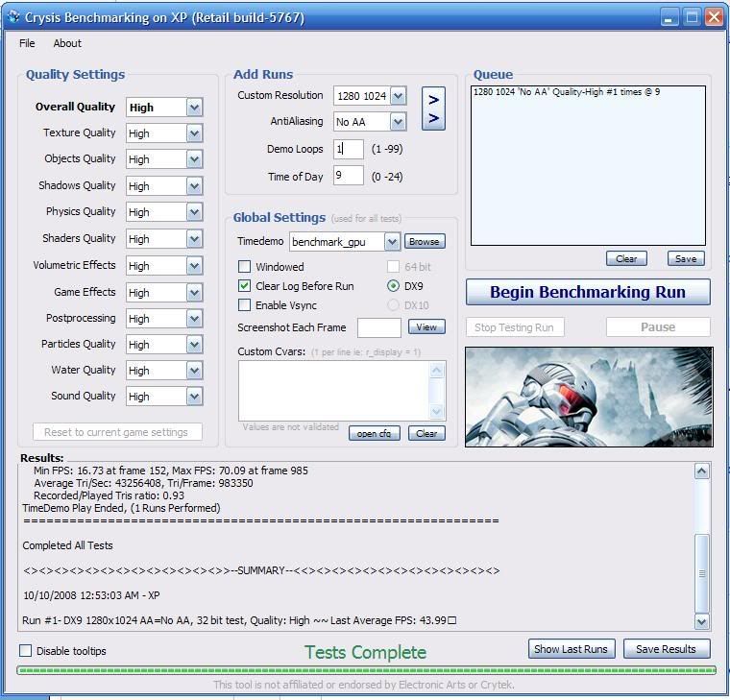Click Custom Cvars scrollbar down arrow
Viewport: 730px width, 700px height.
[437, 411]
